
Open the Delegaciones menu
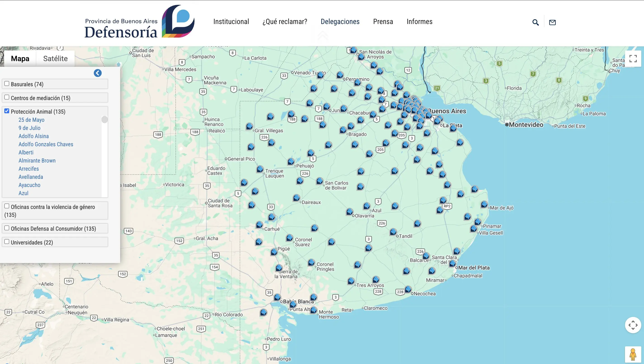[340, 22]
